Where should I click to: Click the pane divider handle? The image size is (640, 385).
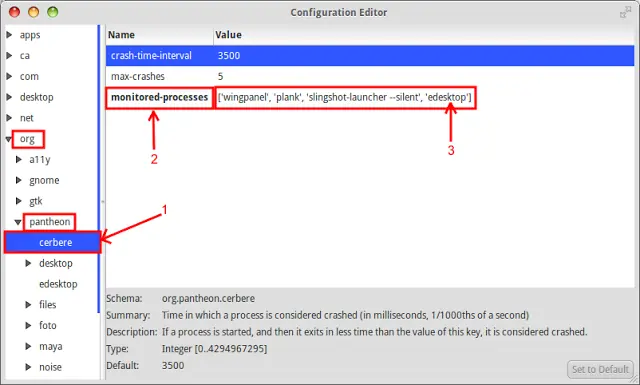coord(102,201)
